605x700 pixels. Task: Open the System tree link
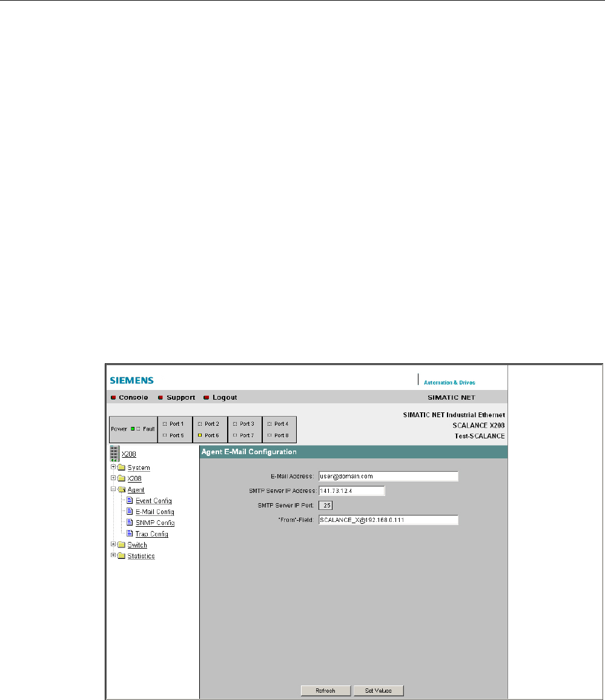[x=139, y=467]
